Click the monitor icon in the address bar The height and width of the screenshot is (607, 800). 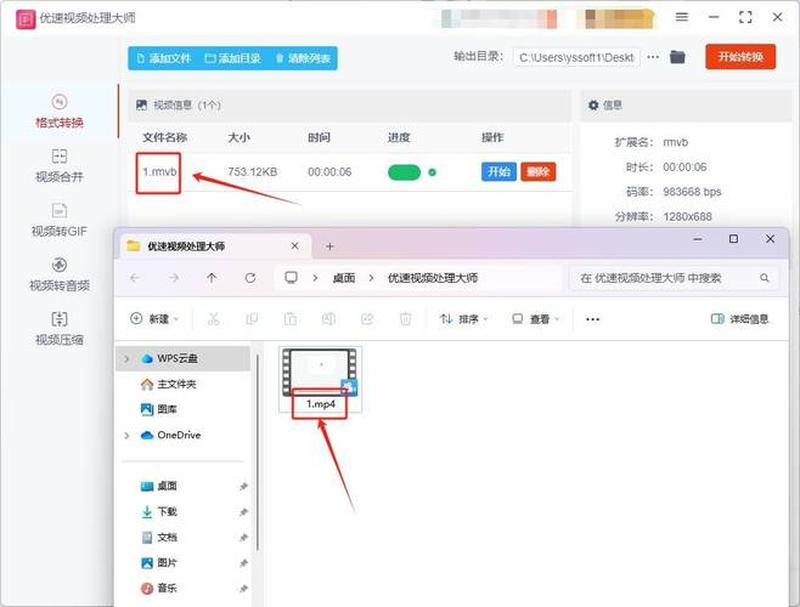(x=291, y=277)
